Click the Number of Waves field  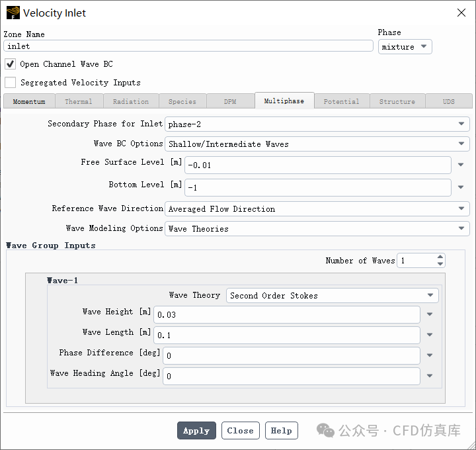coord(420,260)
